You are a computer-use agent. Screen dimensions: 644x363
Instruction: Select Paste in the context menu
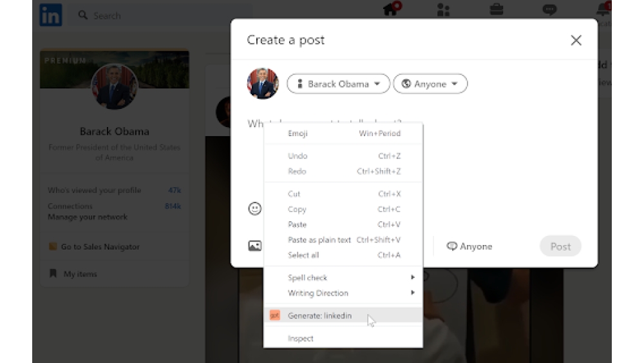tap(343, 224)
